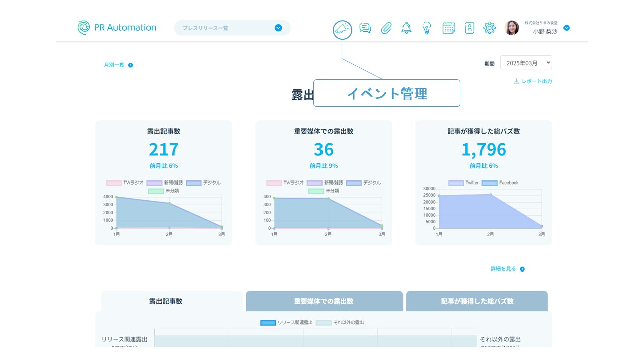Click the レポート出力 link
The image size is (644, 362).
(533, 81)
